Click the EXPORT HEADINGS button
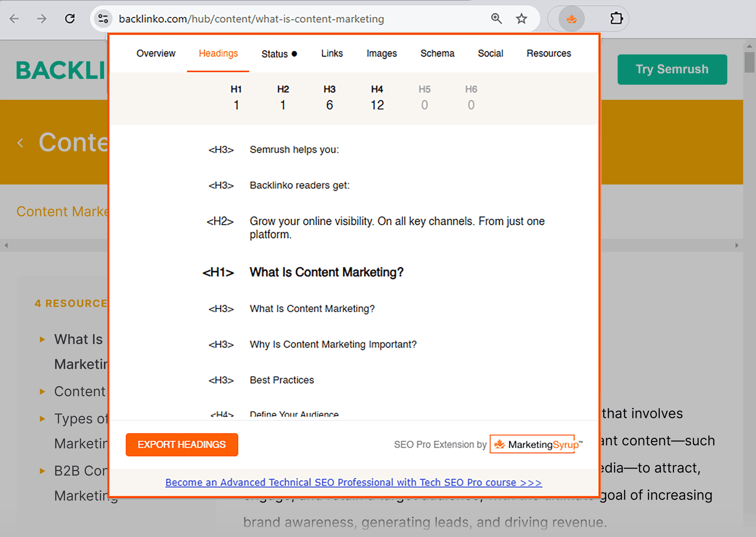Viewport: 756px width, 537px height. [x=182, y=444]
